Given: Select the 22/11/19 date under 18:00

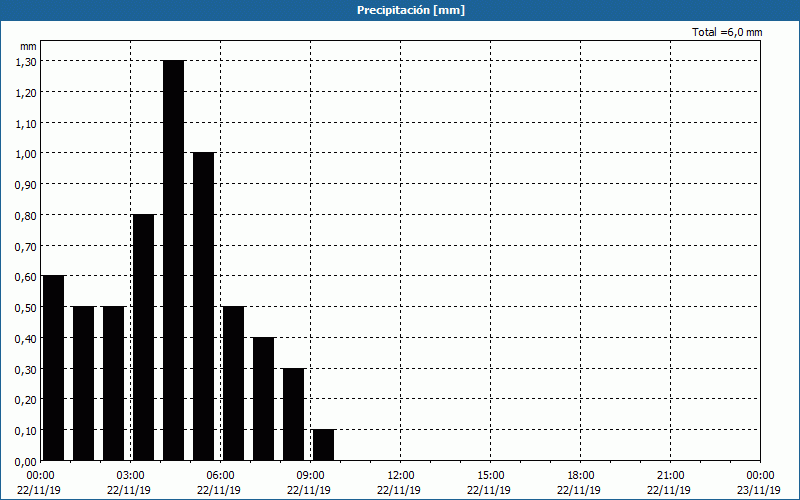Looking at the screenshot, I should click(579, 490).
